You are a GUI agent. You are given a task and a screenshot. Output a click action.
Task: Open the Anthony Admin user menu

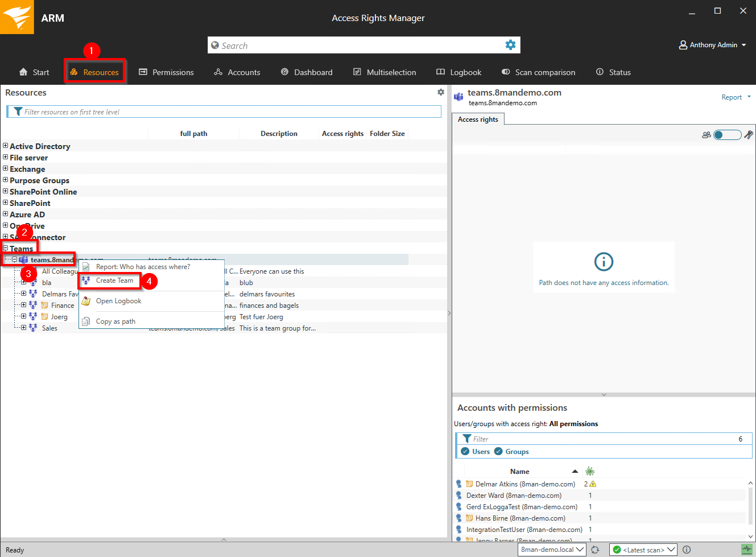coord(712,45)
